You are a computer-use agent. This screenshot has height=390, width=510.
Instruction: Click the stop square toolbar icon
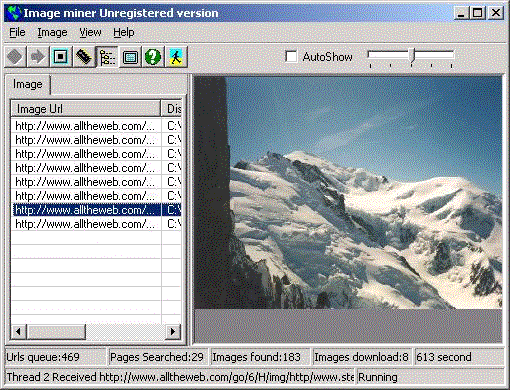61,57
